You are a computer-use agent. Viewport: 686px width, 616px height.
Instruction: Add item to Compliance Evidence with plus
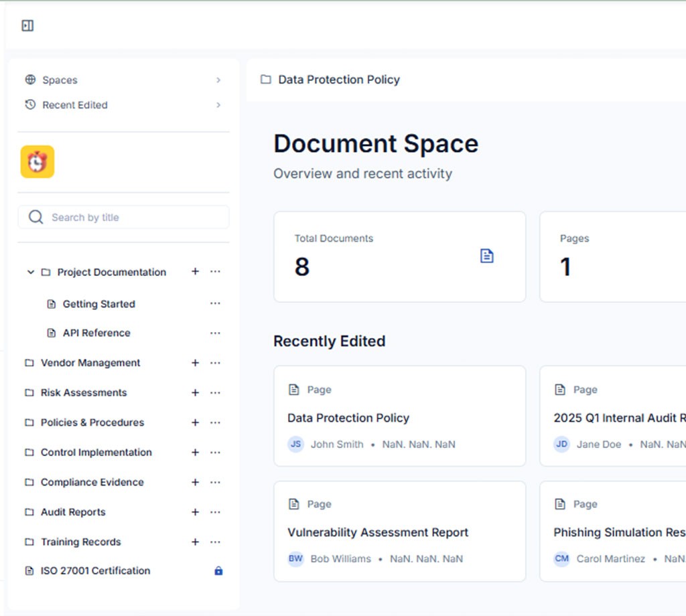pyautogui.click(x=195, y=482)
